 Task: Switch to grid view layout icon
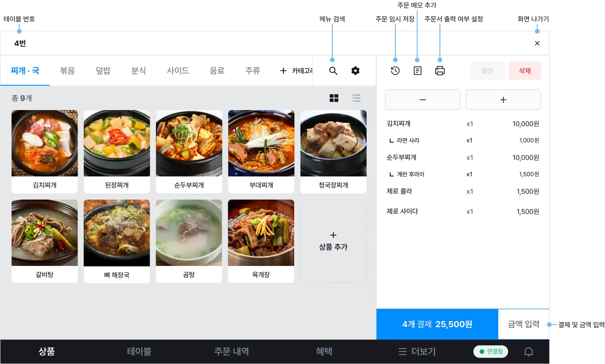pos(334,98)
